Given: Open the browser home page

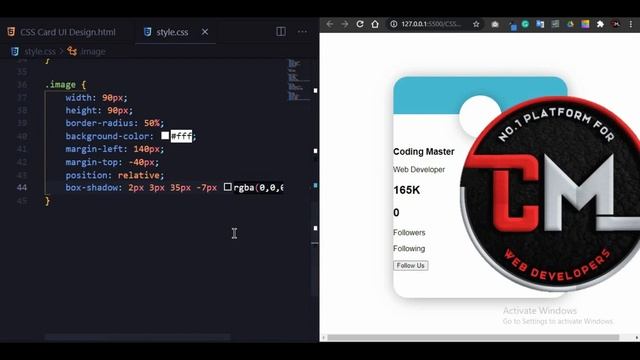Looking at the screenshot, I should tap(375, 24).
